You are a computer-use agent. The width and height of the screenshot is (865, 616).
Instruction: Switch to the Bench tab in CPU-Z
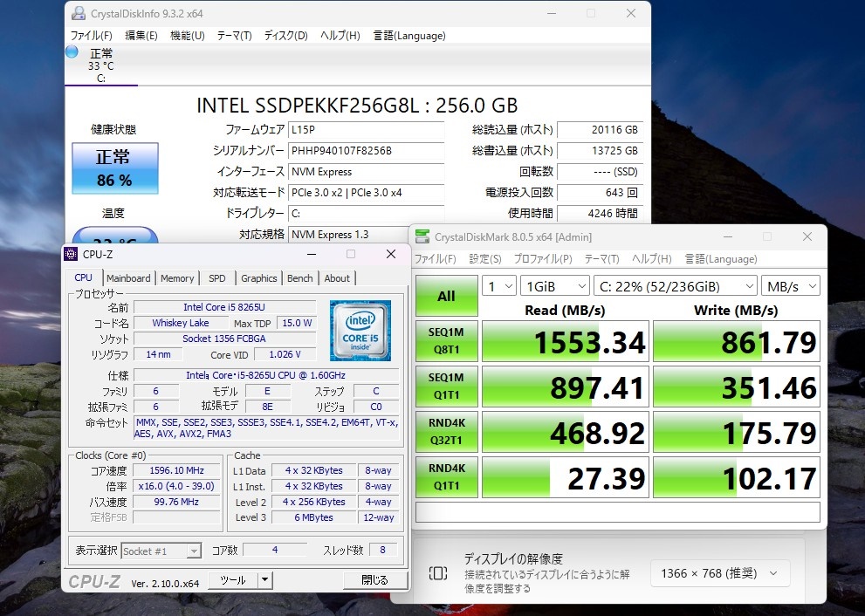point(300,278)
